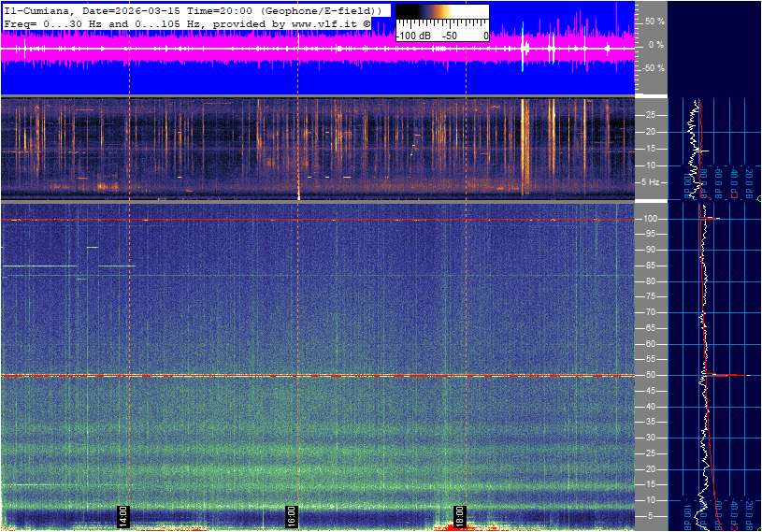Click the 0 % label on amplitude scale
The height and width of the screenshot is (532, 762).
(x=656, y=44)
